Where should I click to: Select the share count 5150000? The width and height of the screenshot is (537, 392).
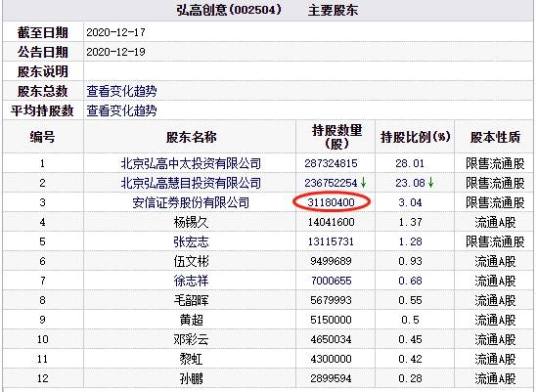[x=331, y=320]
